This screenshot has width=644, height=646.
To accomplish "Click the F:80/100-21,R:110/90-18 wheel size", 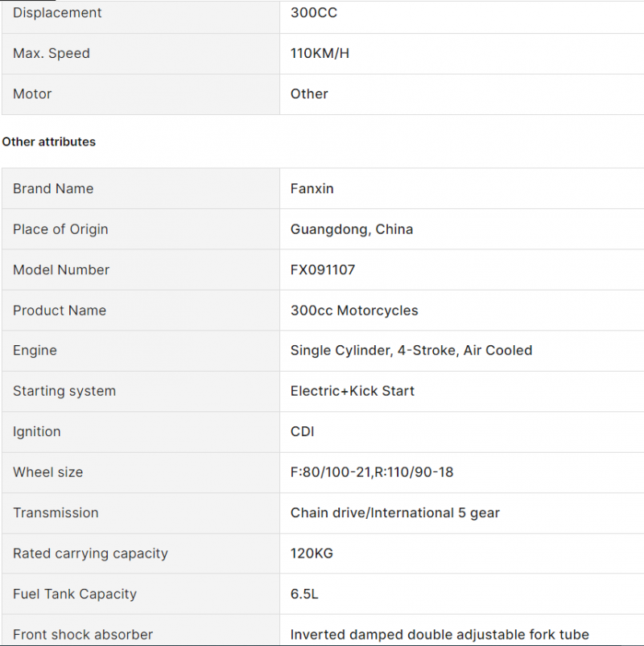I will pos(372,472).
